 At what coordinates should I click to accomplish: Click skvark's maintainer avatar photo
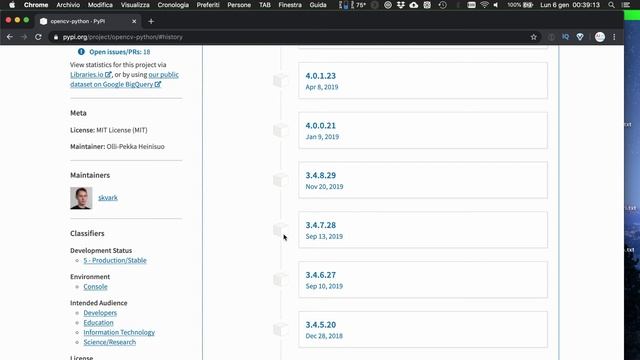(81, 198)
